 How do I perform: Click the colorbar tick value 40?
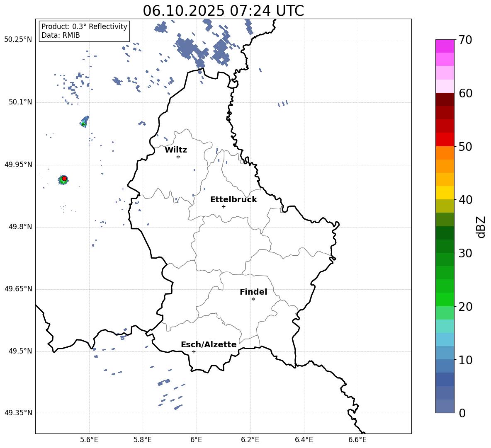pyautogui.click(x=465, y=200)
